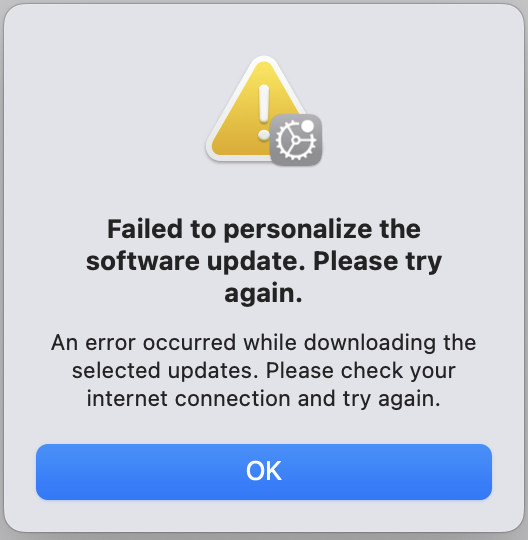The image size is (528, 540).
Task: Click the OK button
Action: point(264,471)
